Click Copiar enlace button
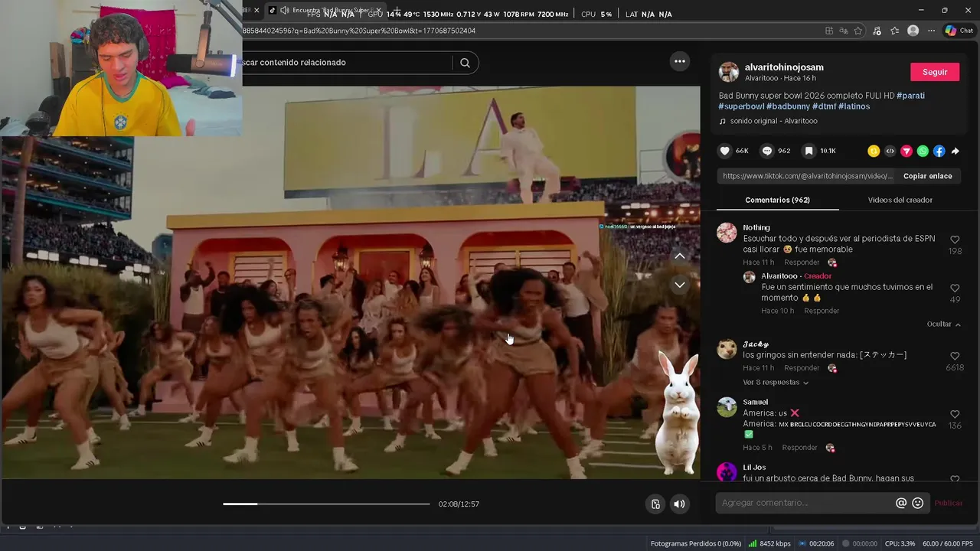Image resolution: width=980 pixels, height=551 pixels. (x=927, y=176)
